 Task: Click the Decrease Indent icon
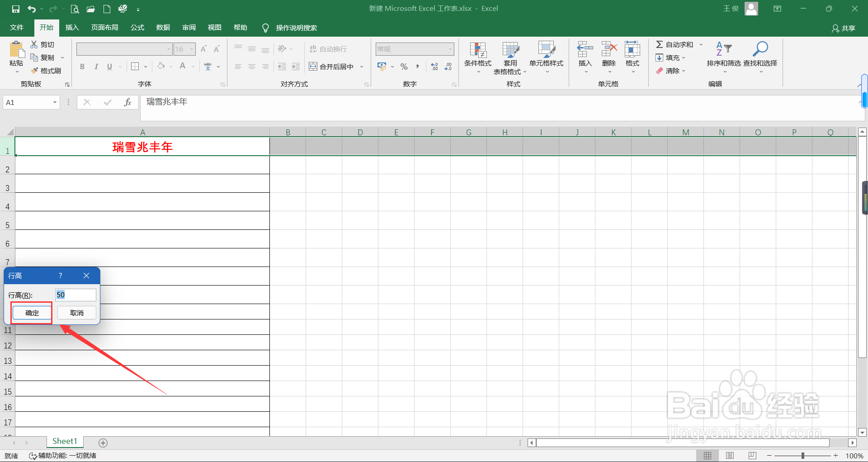pyautogui.click(x=282, y=67)
